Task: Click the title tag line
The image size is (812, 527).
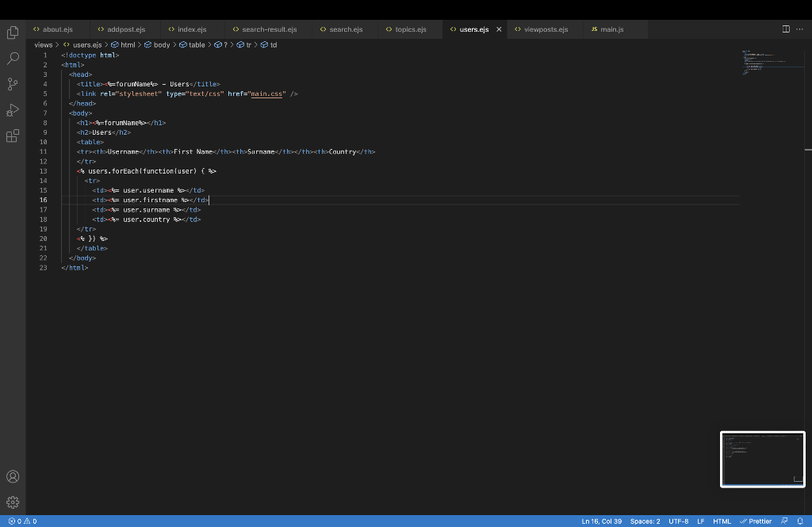Action: point(148,84)
